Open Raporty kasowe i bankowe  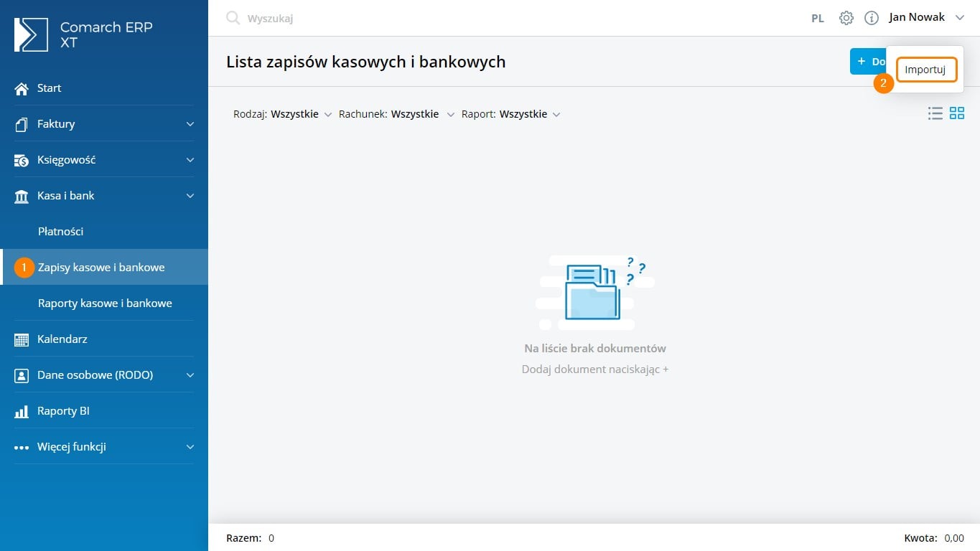pyautogui.click(x=105, y=303)
